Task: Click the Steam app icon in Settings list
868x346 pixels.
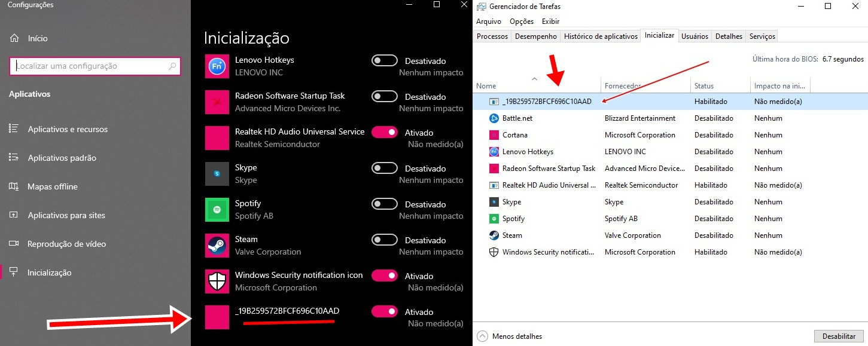Action: [x=217, y=246]
